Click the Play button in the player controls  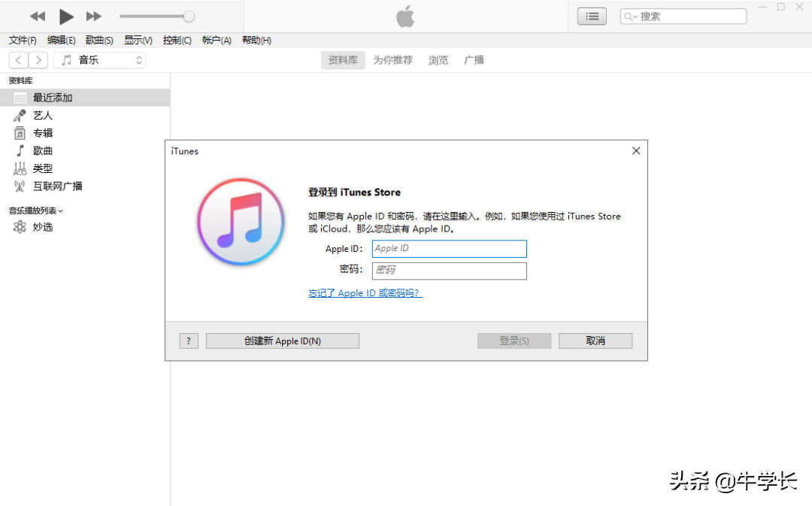(66, 16)
